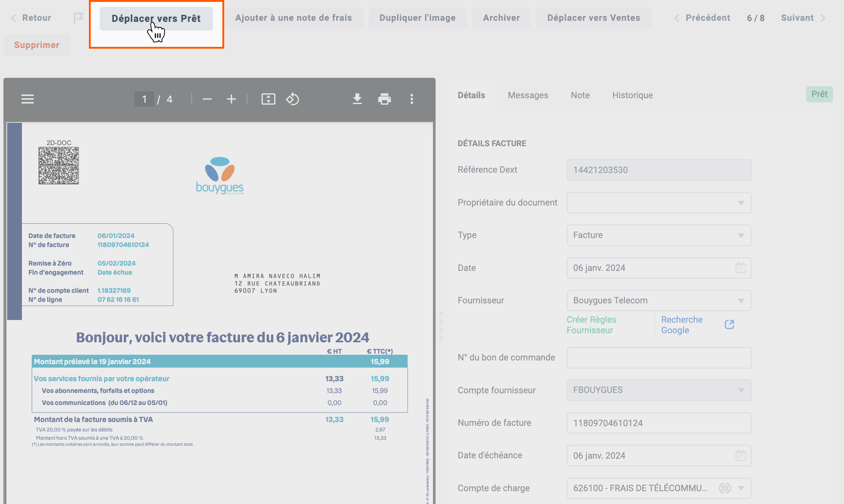Click Déplacer vers Ventes button
This screenshot has width=844, height=504.
(594, 18)
